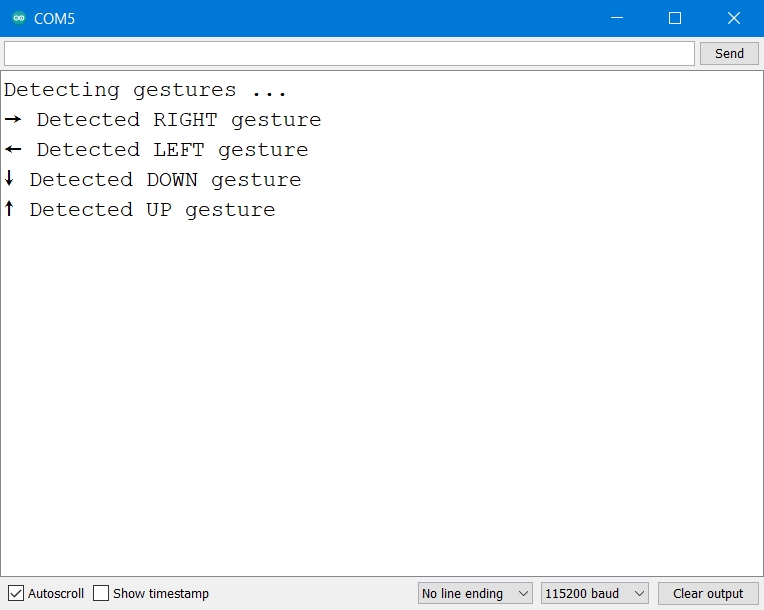The width and height of the screenshot is (764, 610).
Task: Click the up arrow symbol in the output
Action: pos(9,209)
